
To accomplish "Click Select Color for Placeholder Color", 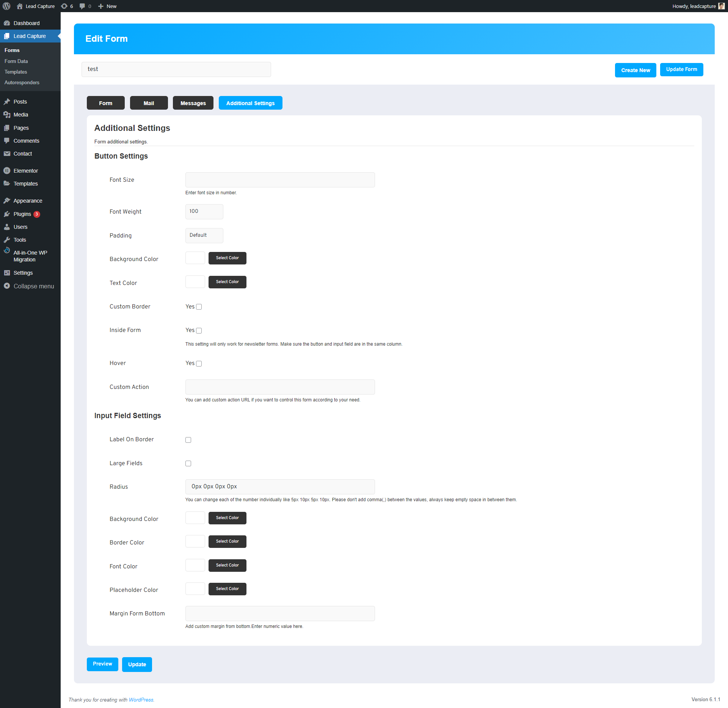I will tap(227, 589).
